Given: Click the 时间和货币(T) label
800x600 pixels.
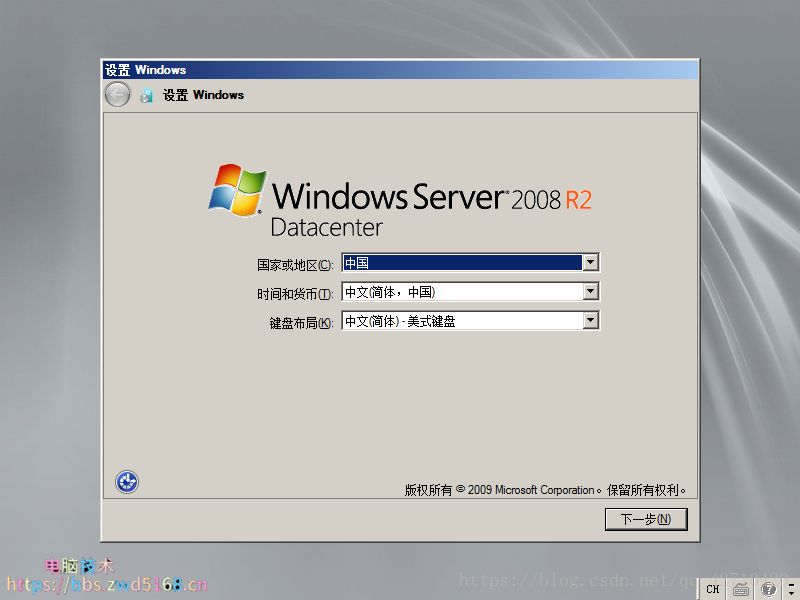Looking at the screenshot, I should [295, 294].
